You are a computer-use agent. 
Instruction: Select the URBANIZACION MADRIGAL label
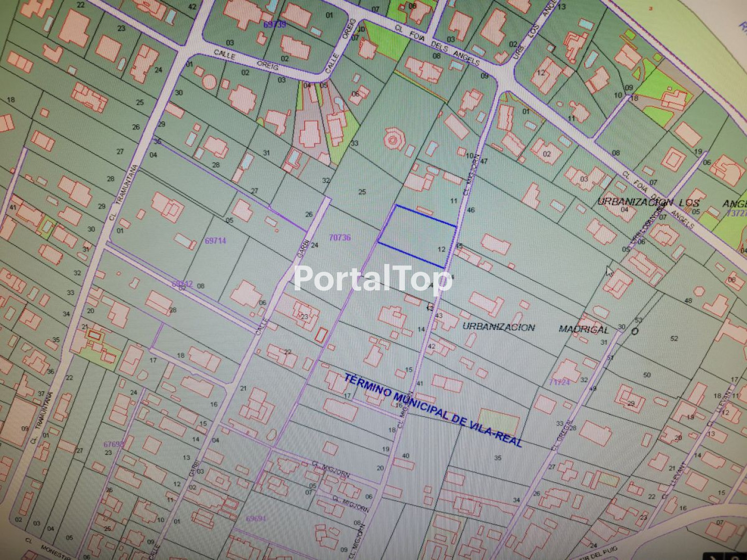coord(534,328)
